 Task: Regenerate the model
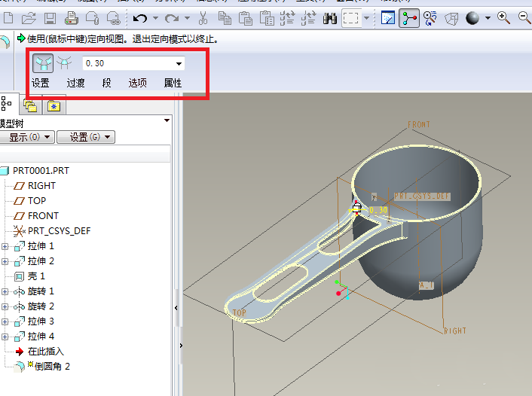click(x=287, y=18)
